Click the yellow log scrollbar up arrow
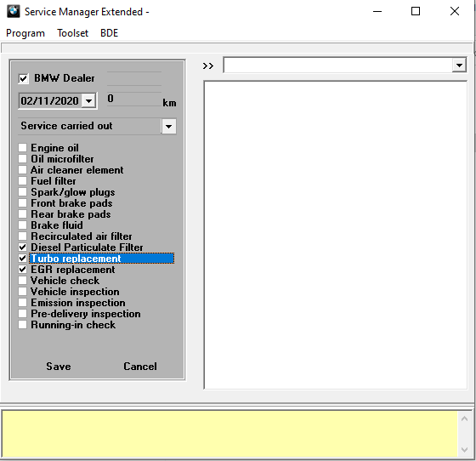The width and height of the screenshot is (476, 461). tap(464, 418)
